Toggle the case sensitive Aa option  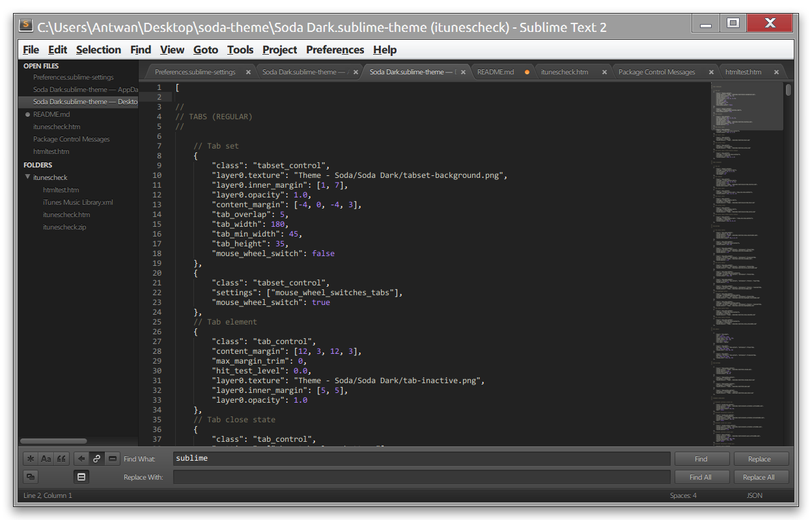pyautogui.click(x=46, y=459)
